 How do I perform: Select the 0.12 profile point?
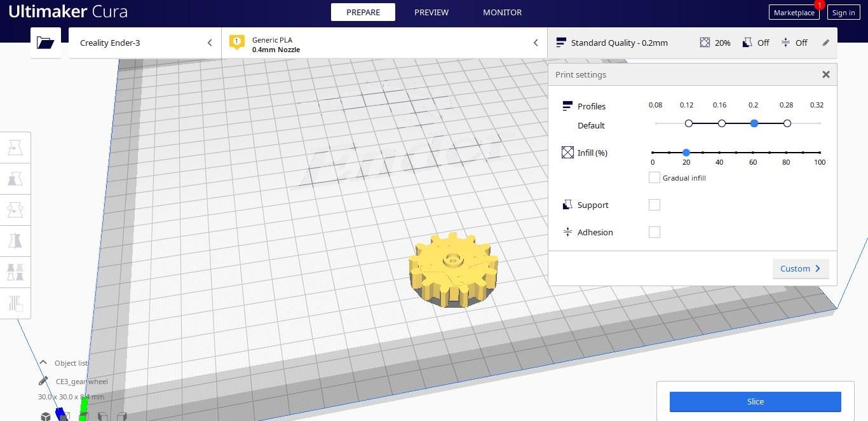point(688,123)
